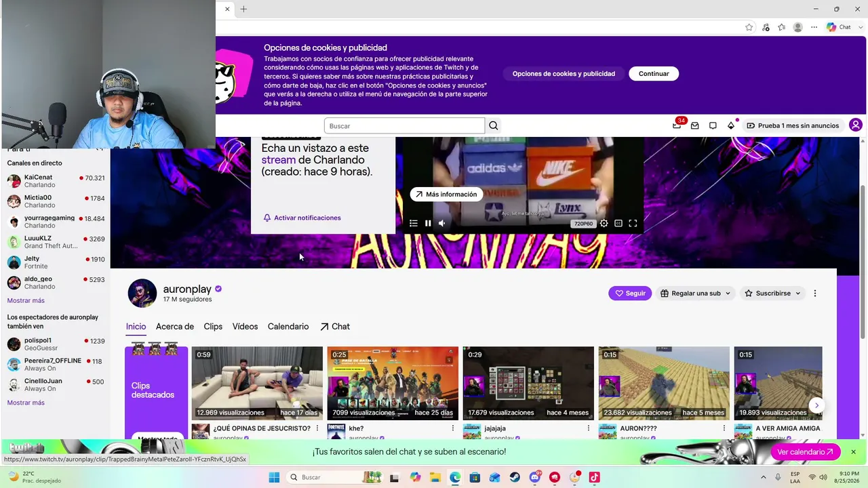868x488 pixels.
Task: Open Copilot Chat in the browser toolbar
Action: [839, 27]
